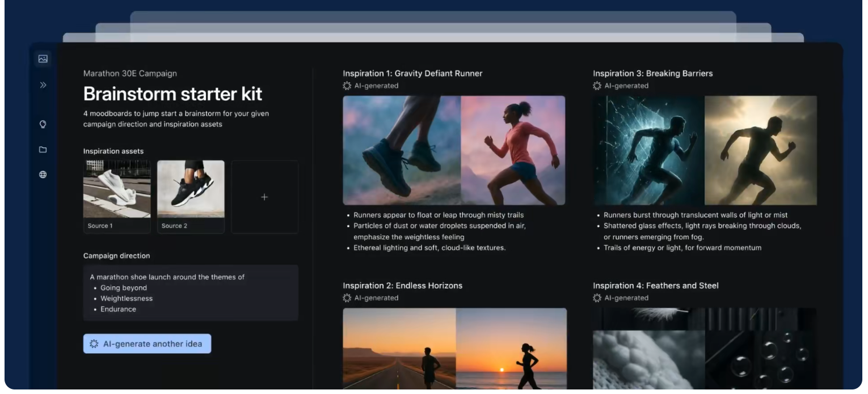The image size is (868, 394).
Task: Select the Source 2 black shoe thumbnail
Action: 191,189
